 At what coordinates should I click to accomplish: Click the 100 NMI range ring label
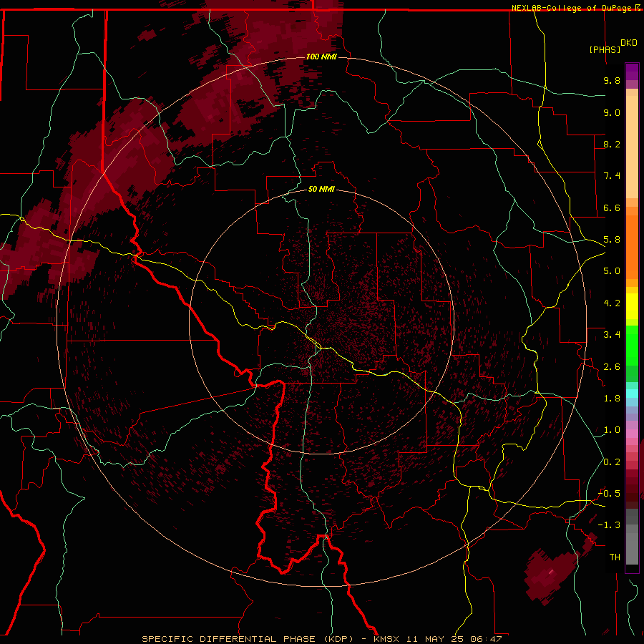coord(321,57)
